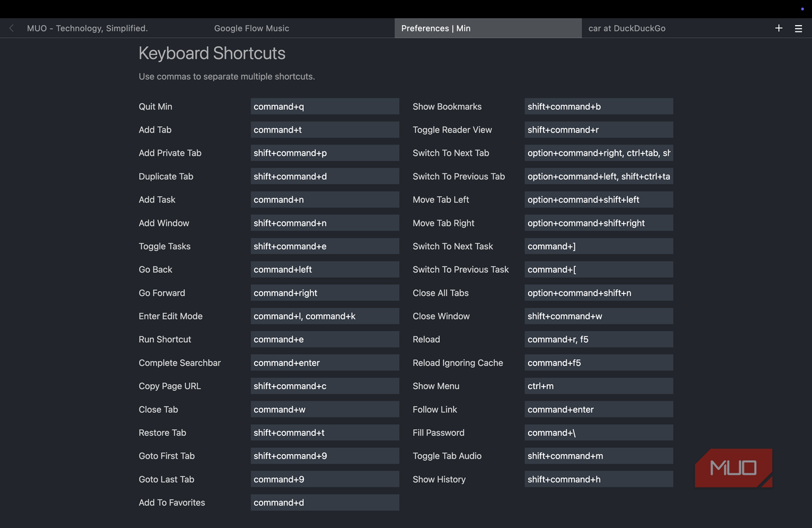Edit the Reload shortcut field with f5
This screenshot has height=528, width=812.
click(x=599, y=339)
